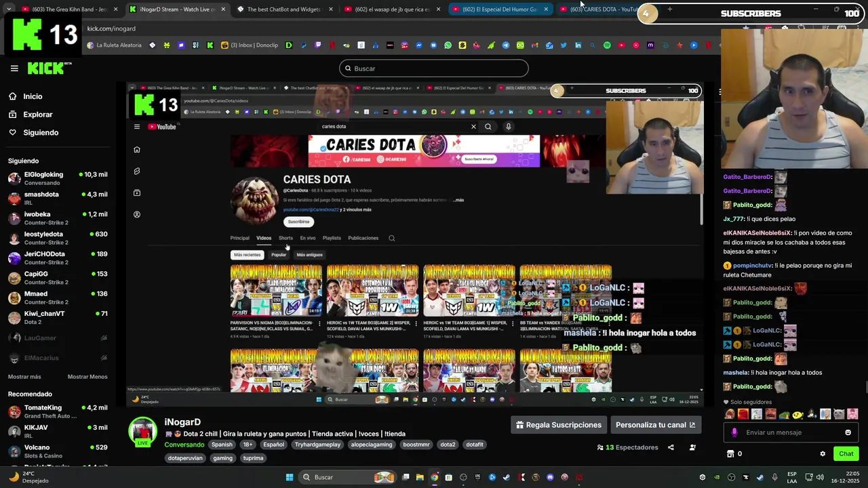Open offline channel ElMacarius

pyautogui.click(x=58, y=358)
